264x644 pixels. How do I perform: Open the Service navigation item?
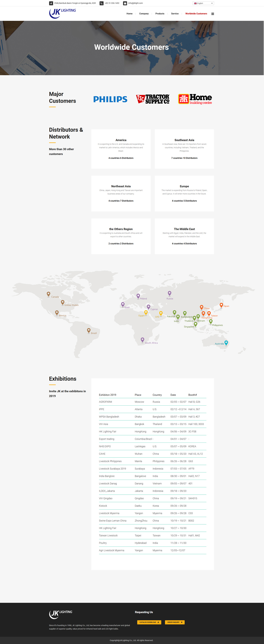tap(175, 14)
